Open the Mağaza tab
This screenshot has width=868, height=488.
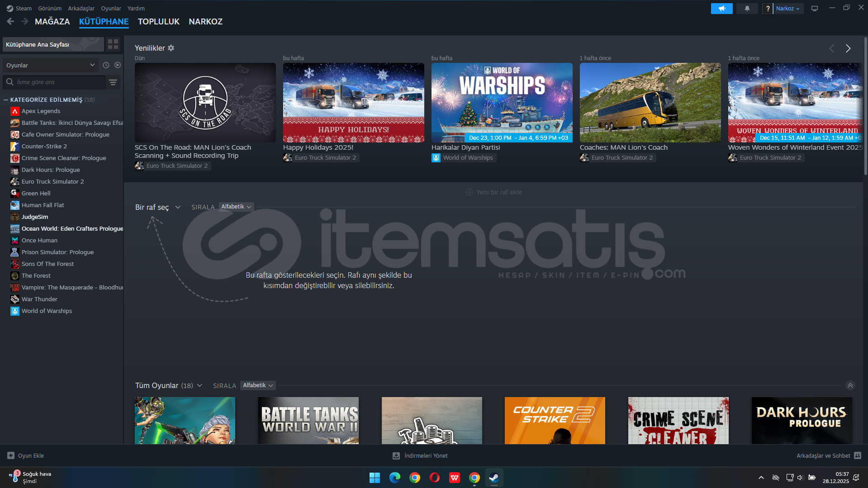coord(52,22)
